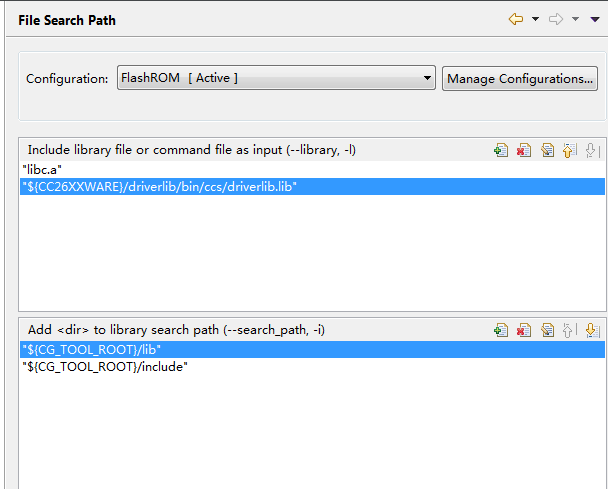Edit the selected library file entry
The height and width of the screenshot is (489, 608).
547,150
